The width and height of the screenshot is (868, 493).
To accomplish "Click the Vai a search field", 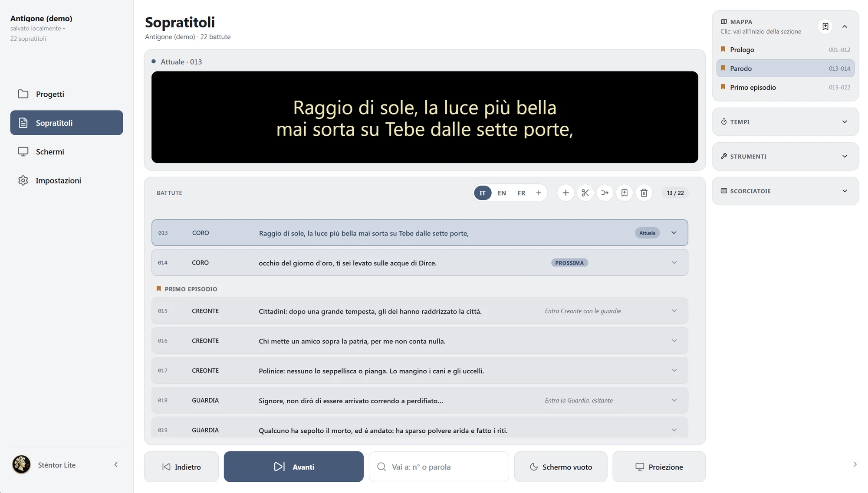I will [439, 467].
